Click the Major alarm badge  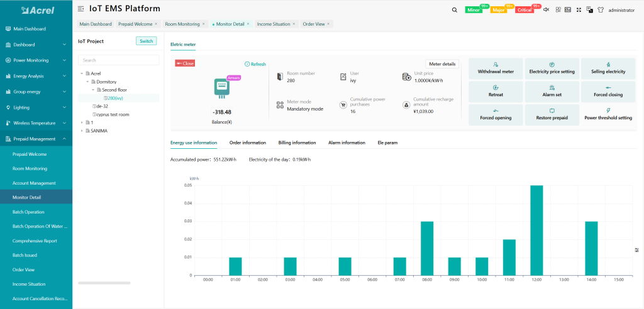pos(499,10)
